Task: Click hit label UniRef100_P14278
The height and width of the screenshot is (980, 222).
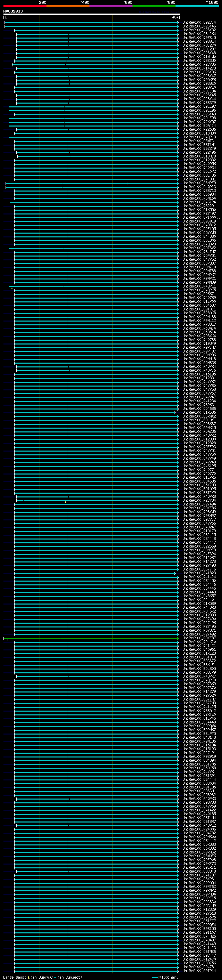Action: click(199, 562)
